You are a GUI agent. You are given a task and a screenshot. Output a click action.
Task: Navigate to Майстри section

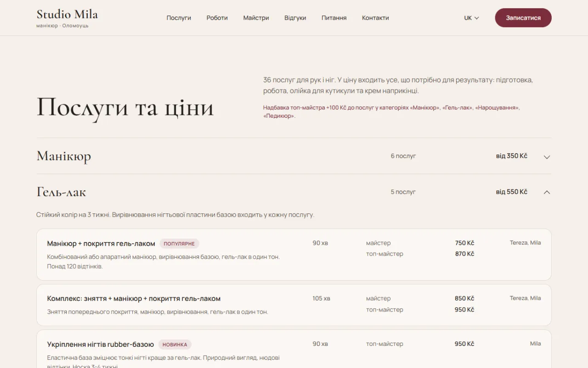click(256, 18)
